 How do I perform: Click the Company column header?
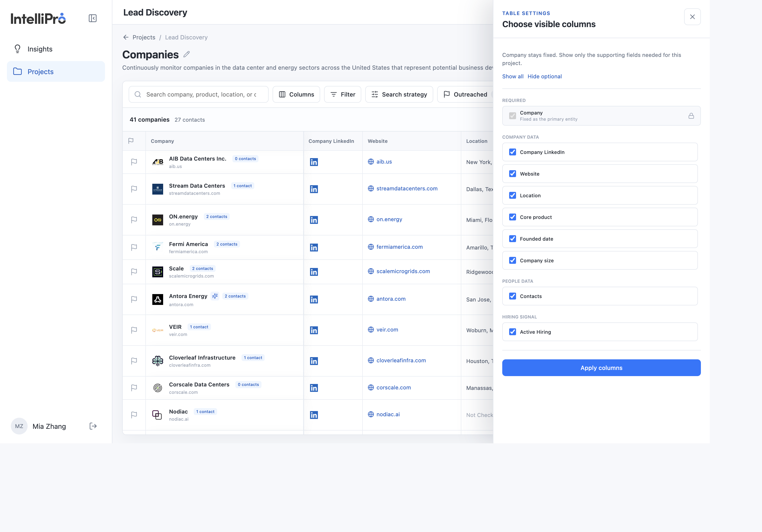click(224, 141)
